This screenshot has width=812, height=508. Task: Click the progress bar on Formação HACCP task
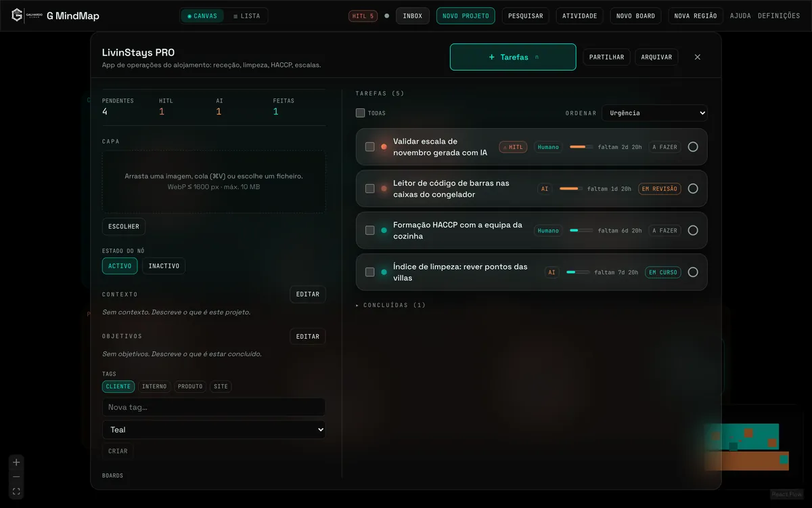[581, 230]
